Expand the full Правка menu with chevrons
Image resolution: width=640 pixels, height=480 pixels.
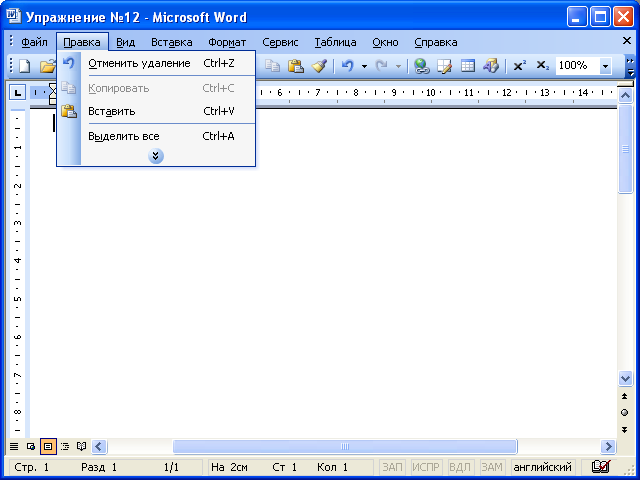(156, 156)
